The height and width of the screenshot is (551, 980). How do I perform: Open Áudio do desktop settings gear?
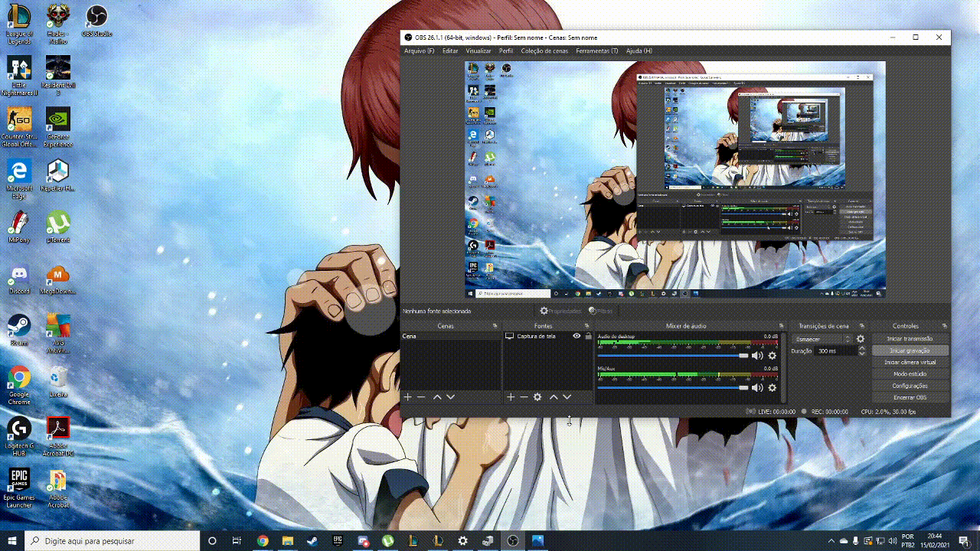[773, 356]
